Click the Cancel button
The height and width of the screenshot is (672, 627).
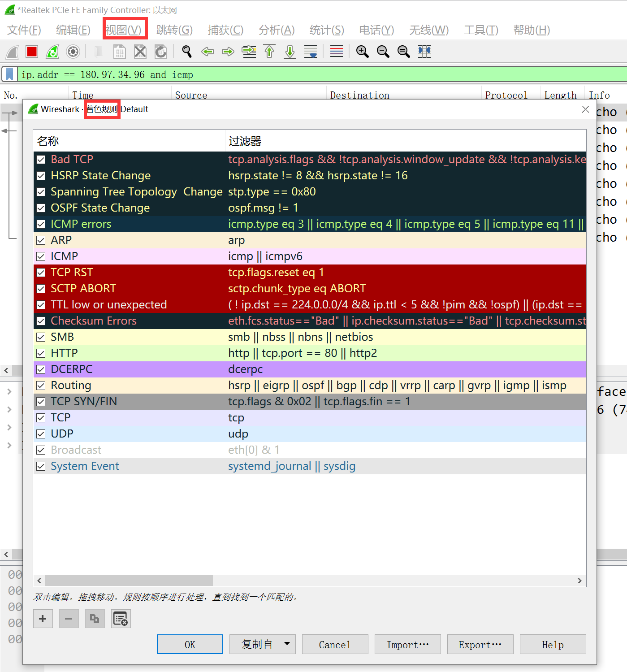click(x=335, y=644)
